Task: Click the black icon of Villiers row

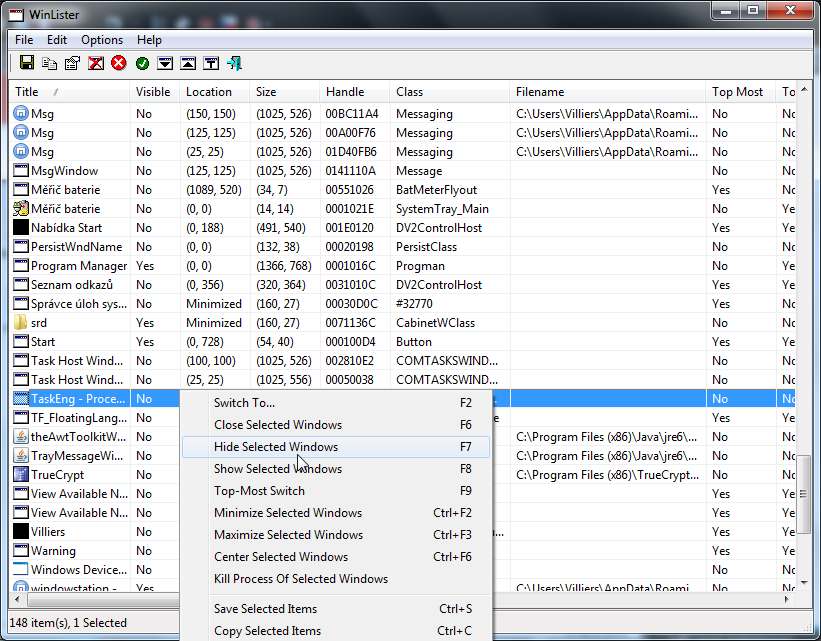Action: point(20,532)
